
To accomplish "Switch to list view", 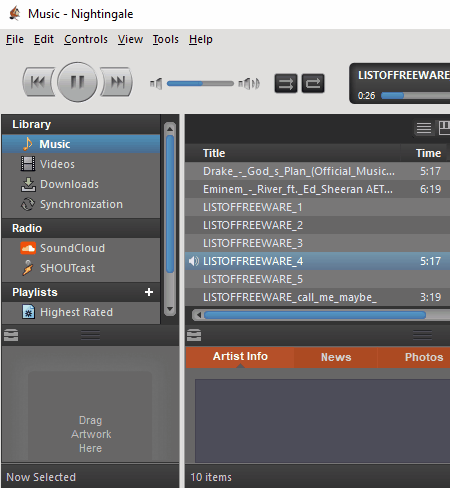I will (424, 128).
